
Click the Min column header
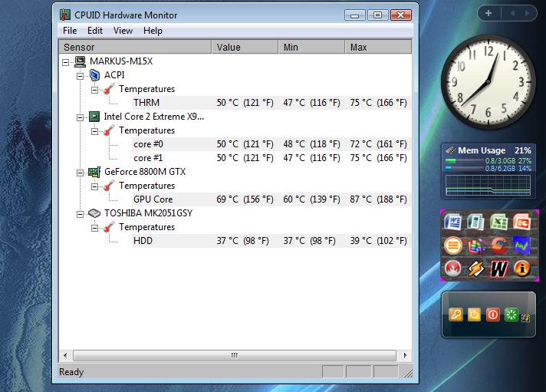[311, 47]
